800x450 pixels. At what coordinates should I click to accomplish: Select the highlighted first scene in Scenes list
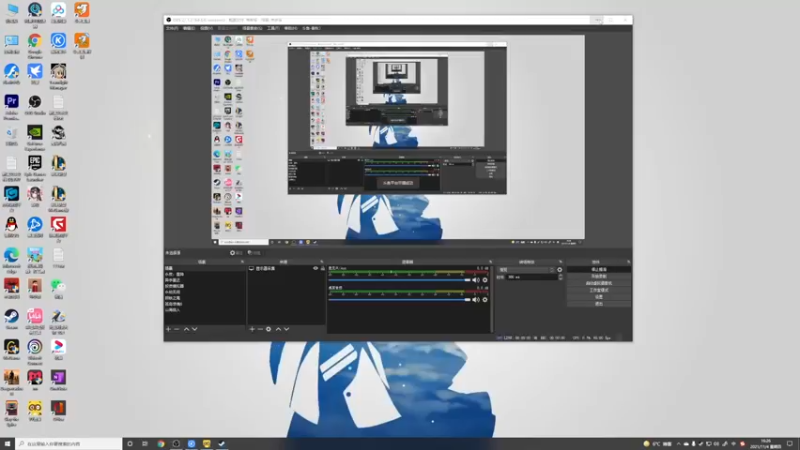tap(204, 268)
